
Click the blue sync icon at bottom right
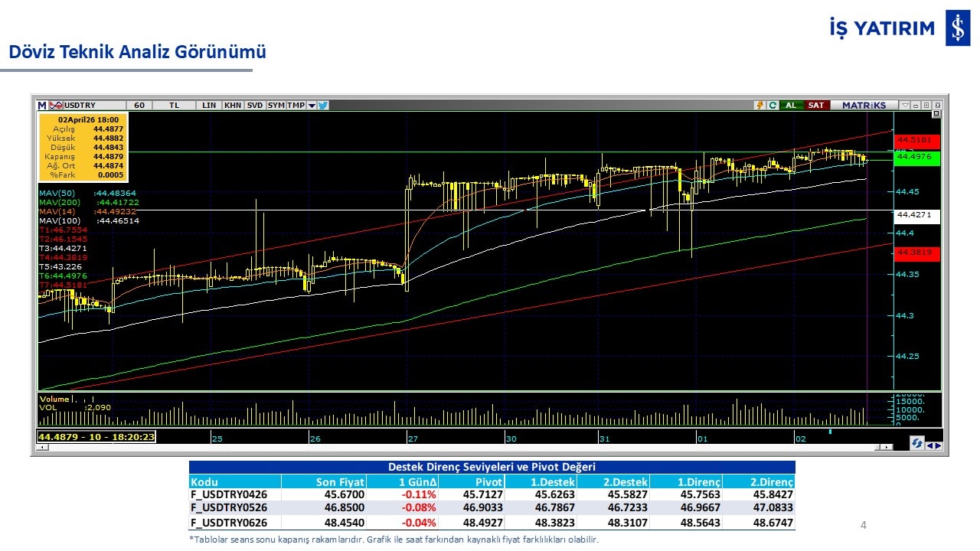pyautogui.click(x=916, y=444)
